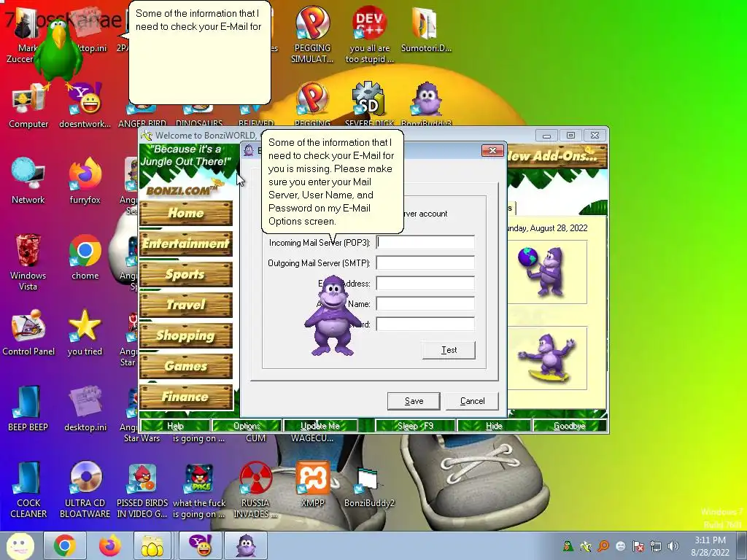
Task: Switch to the BonziBuddy taskbar button
Action: tap(245, 545)
